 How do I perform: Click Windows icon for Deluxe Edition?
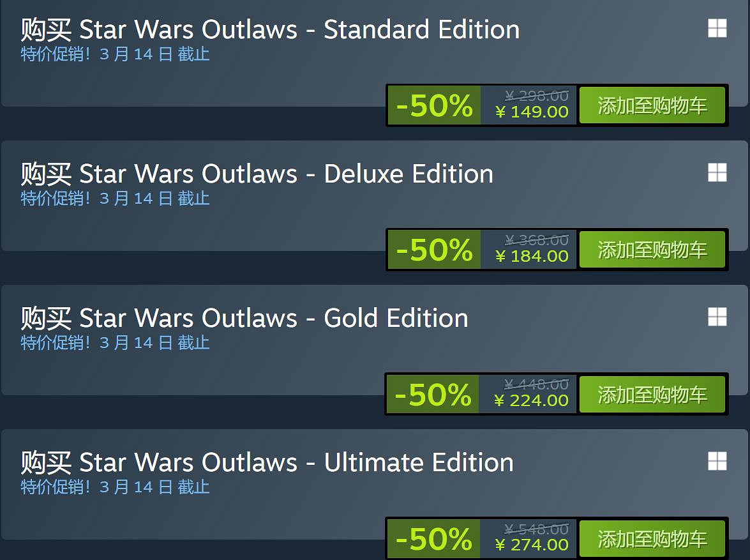pos(717,173)
